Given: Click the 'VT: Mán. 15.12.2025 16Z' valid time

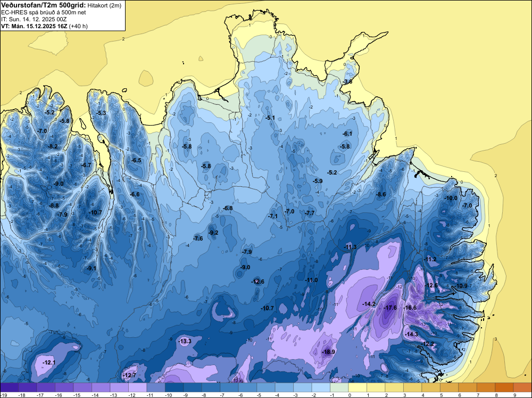Looking at the screenshot, I should pos(34,26).
